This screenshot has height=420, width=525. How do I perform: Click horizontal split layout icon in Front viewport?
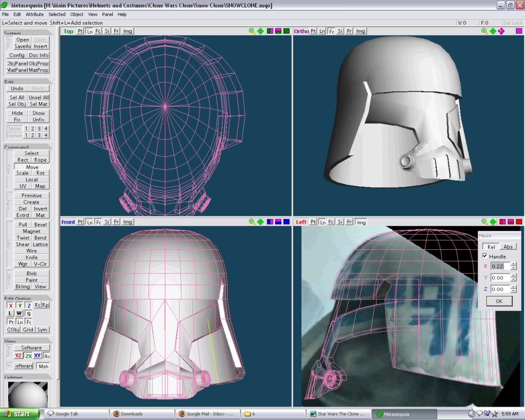[278, 222]
